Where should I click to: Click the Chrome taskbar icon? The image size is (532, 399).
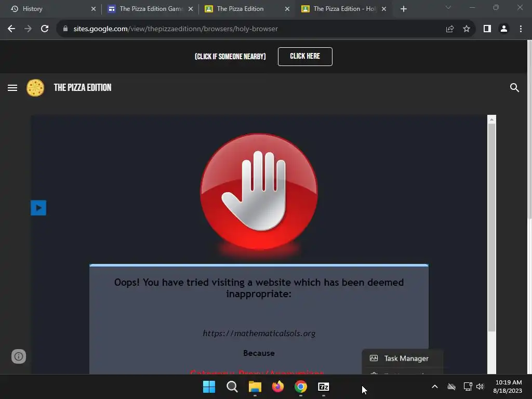(x=301, y=387)
